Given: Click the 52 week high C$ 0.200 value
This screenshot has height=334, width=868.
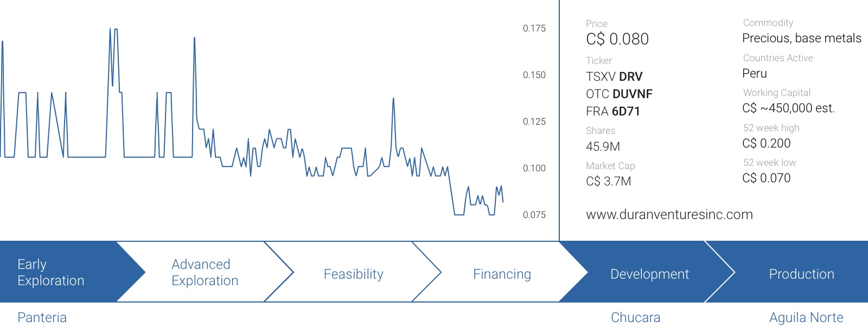Looking at the screenshot, I should point(767,143).
